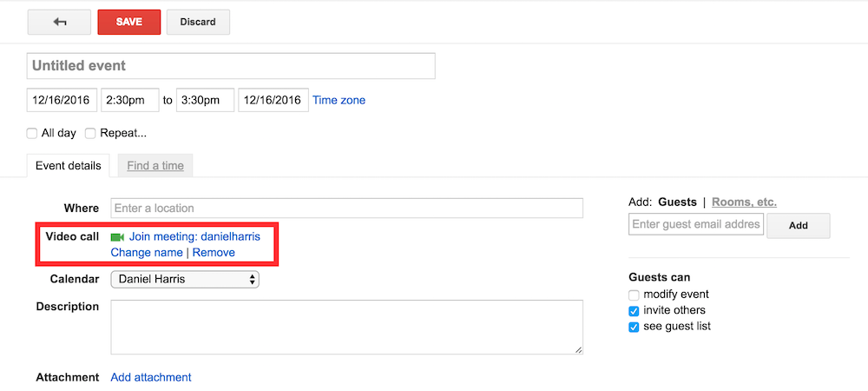Uncheck the see guest list option
This screenshot has width=868, height=391.
(x=634, y=327)
